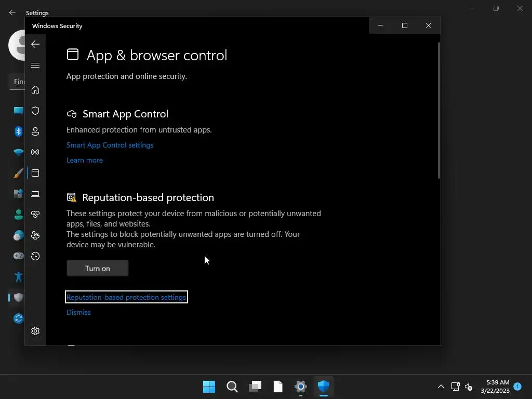Click the Turn on button

pos(97,269)
